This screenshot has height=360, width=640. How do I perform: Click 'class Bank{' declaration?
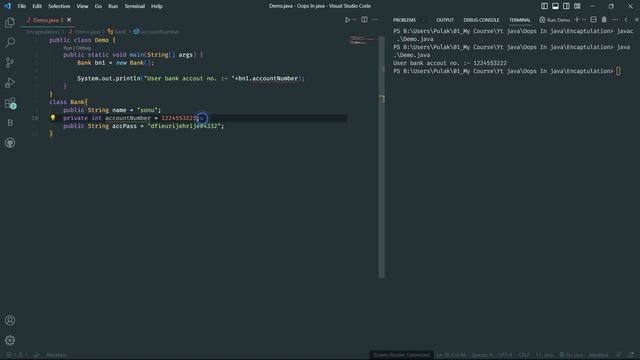(69, 102)
